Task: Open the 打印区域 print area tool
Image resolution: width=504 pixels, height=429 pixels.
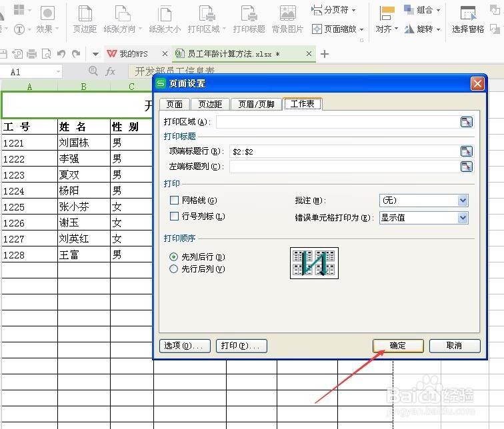Action: pos(207,19)
